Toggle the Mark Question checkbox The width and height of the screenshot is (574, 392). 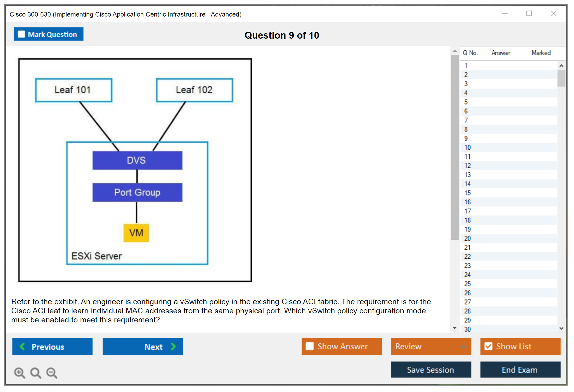point(21,34)
